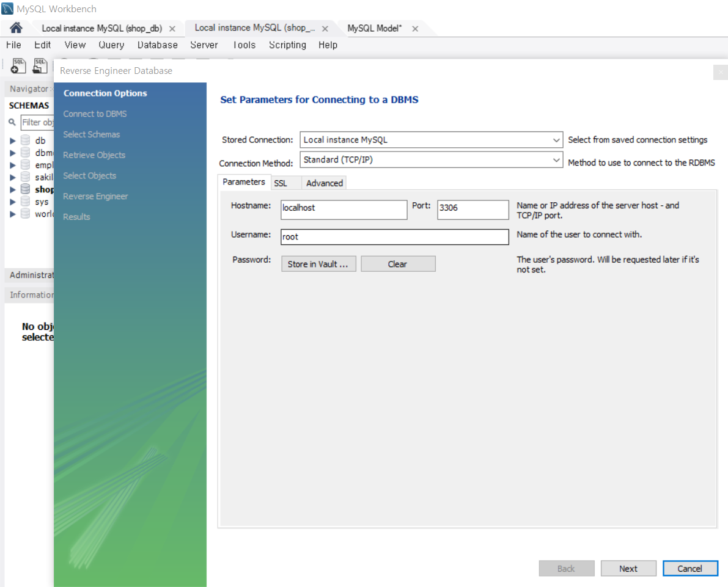This screenshot has width=728, height=587.
Task: Close the MySQL Model tab
Action: click(415, 29)
